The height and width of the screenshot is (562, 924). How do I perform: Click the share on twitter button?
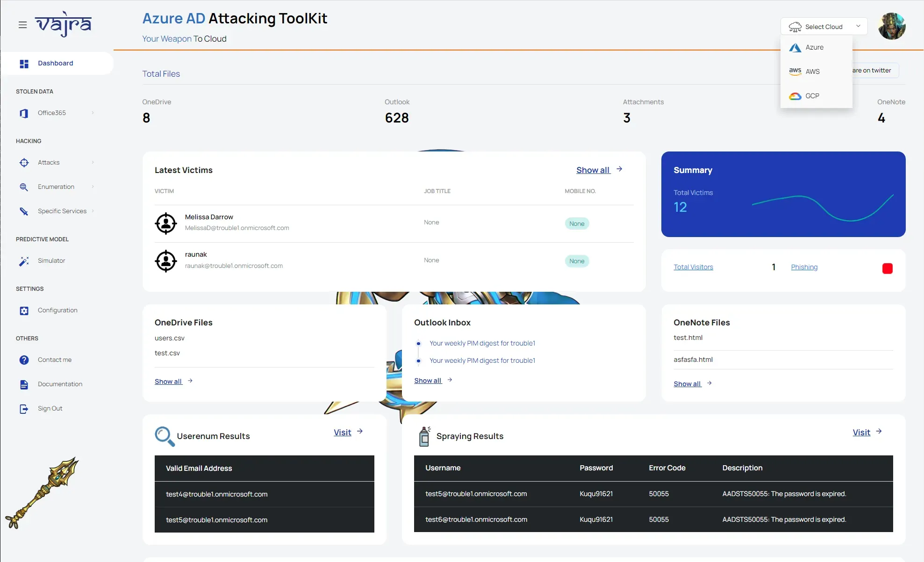pyautogui.click(x=875, y=71)
